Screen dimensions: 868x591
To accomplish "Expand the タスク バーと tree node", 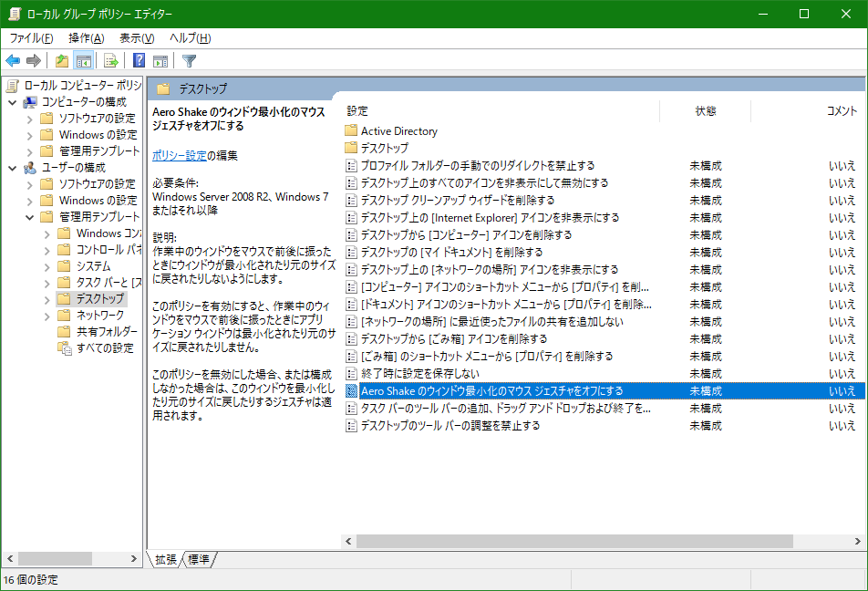I will (47, 283).
